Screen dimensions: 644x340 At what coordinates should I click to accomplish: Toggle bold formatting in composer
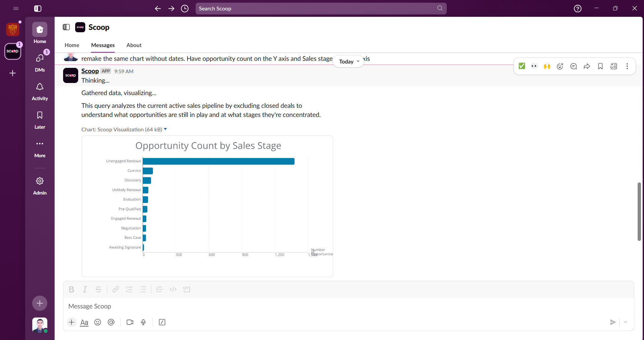pyautogui.click(x=71, y=289)
